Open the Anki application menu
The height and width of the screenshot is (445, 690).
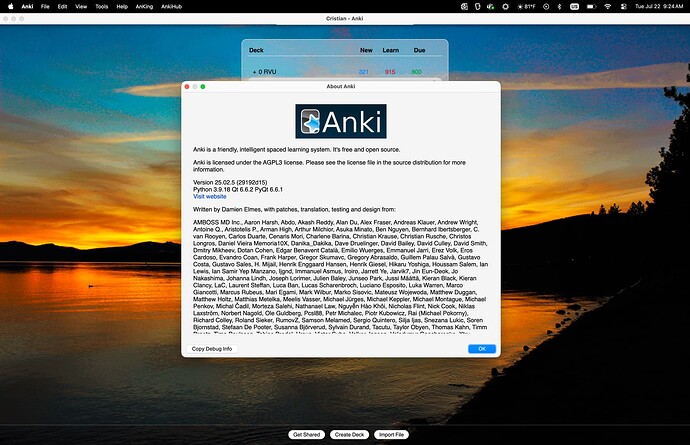[27, 7]
